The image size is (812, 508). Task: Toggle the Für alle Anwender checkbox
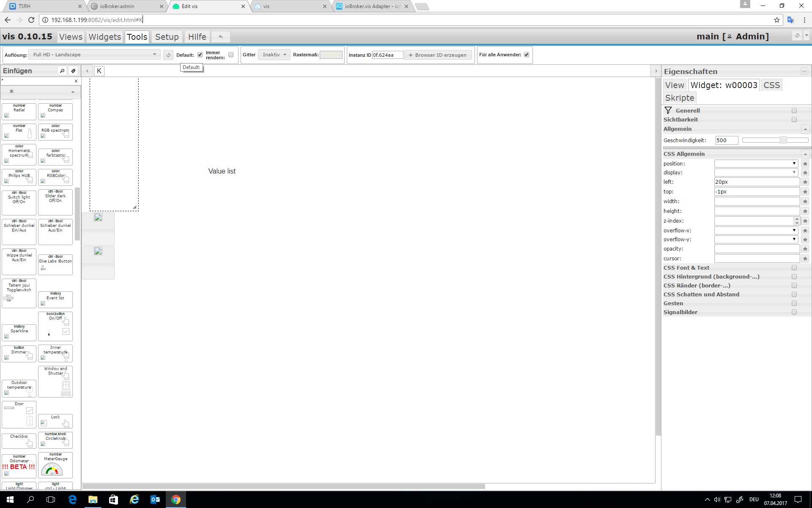click(527, 55)
